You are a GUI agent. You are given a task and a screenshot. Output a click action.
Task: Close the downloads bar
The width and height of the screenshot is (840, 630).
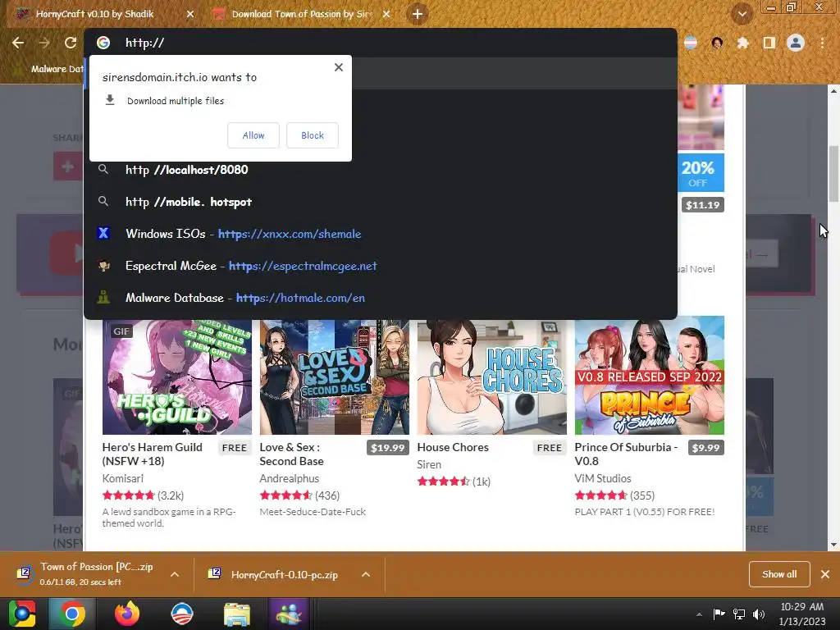[x=825, y=574]
